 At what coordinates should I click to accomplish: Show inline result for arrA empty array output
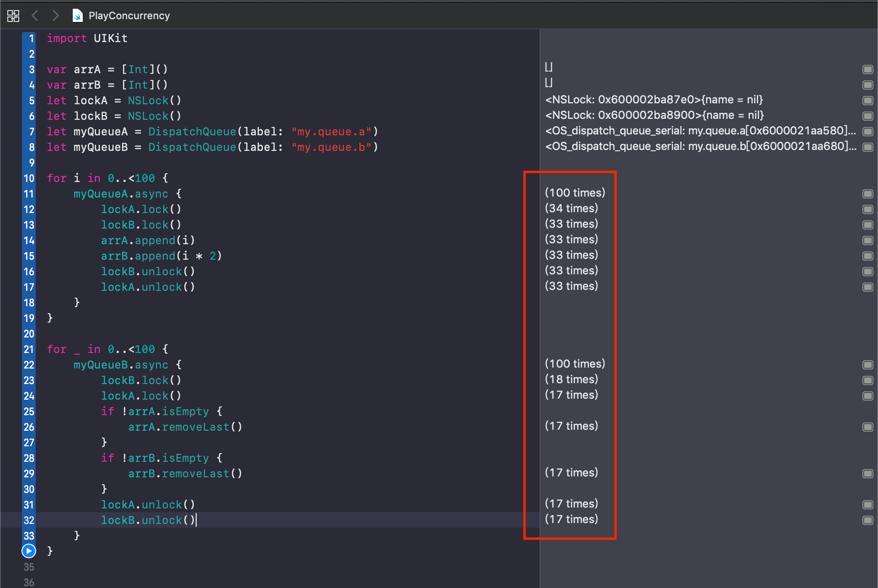868,69
